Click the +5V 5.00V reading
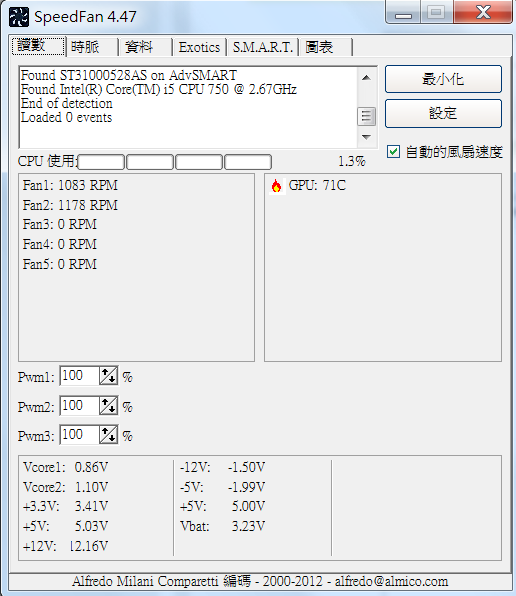 click(222, 507)
